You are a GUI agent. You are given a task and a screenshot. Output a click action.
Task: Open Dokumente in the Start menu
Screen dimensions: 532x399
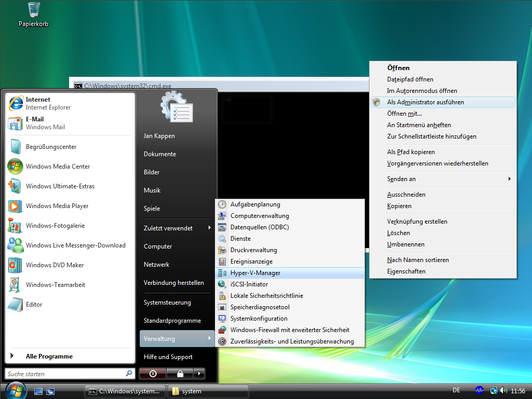tap(177, 154)
